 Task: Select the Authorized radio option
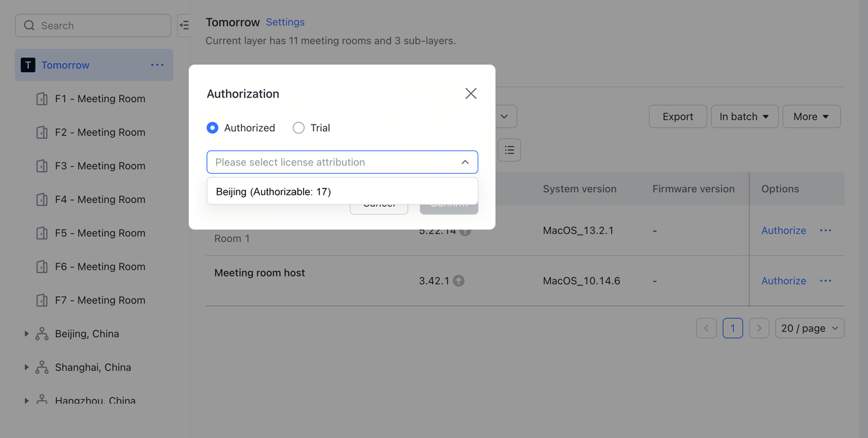coord(213,128)
